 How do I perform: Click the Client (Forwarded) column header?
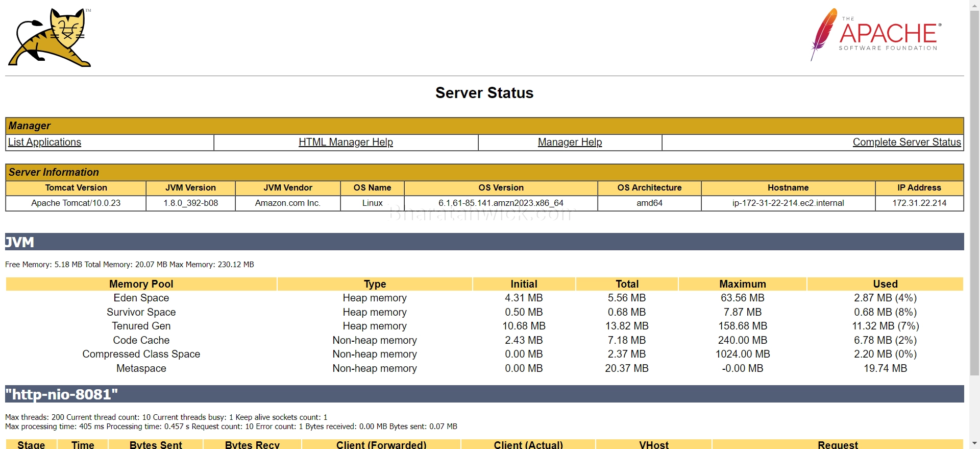coord(381,444)
